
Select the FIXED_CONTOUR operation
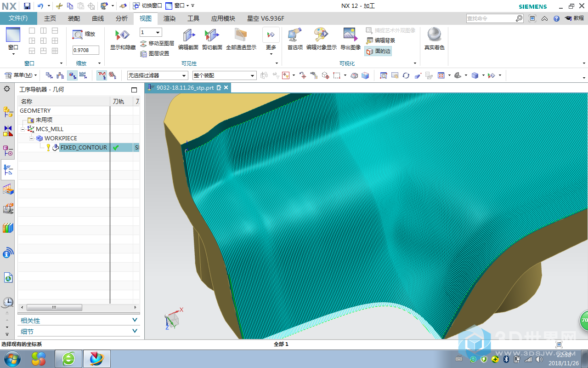pos(84,148)
